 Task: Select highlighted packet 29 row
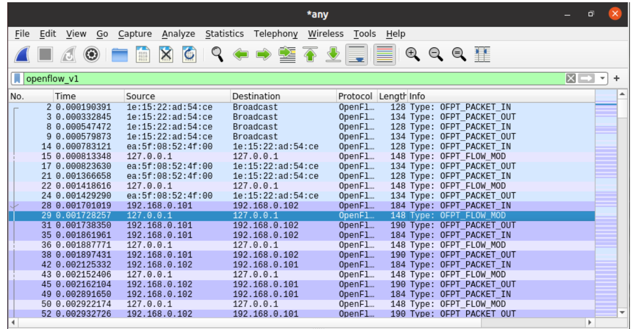click(302, 215)
